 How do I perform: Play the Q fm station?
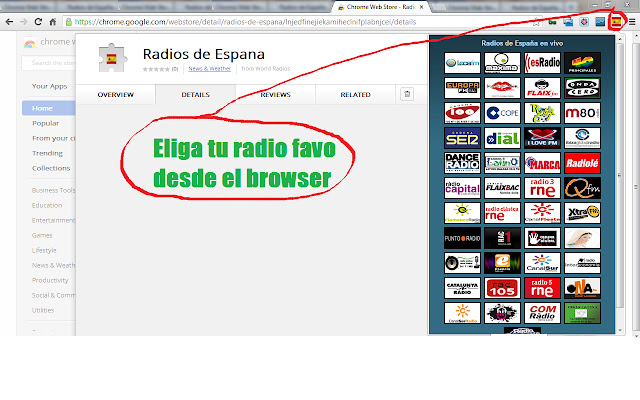(582, 188)
